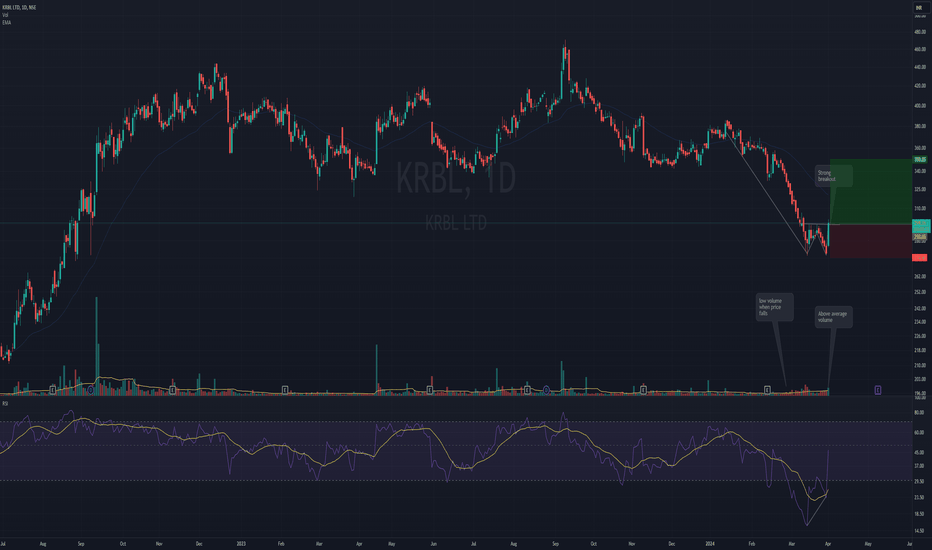
Task: Select the EMA indicator legend
Action: point(7,23)
